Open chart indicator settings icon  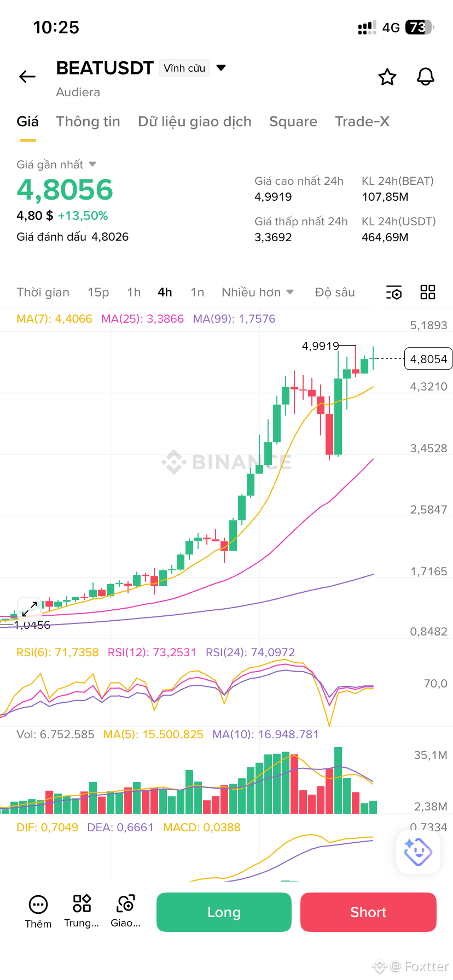[394, 293]
